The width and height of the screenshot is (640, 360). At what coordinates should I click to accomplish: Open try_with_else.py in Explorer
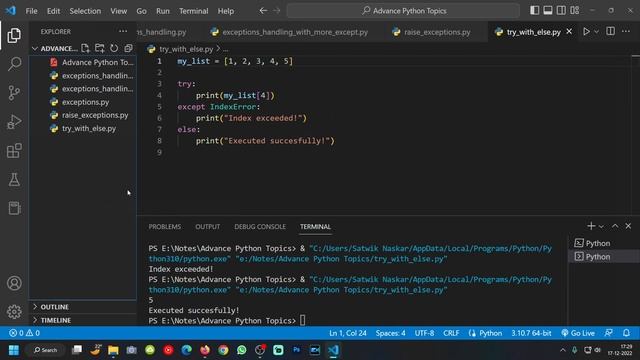[x=83, y=128]
